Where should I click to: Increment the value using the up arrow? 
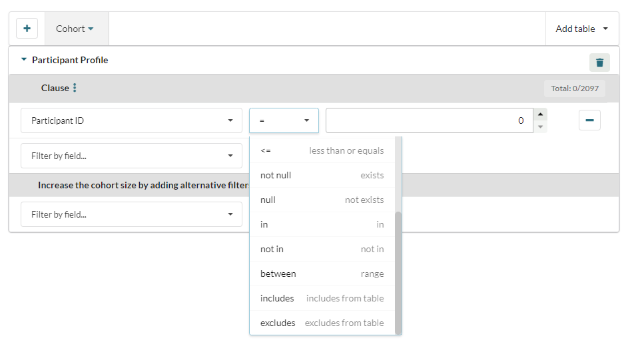tap(541, 114)
